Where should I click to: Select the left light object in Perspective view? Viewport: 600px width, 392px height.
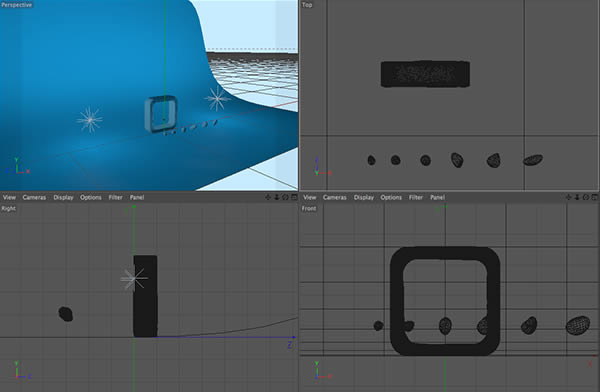90,120
